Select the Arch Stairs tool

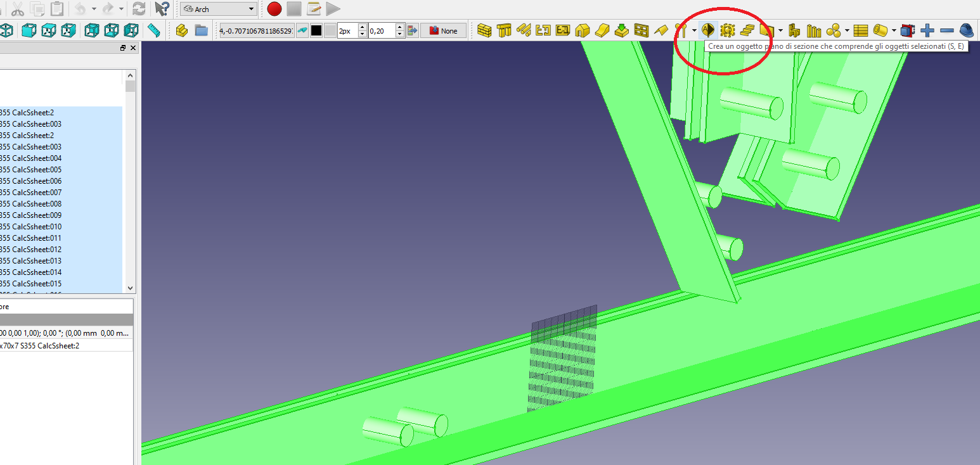click(747, 30)
